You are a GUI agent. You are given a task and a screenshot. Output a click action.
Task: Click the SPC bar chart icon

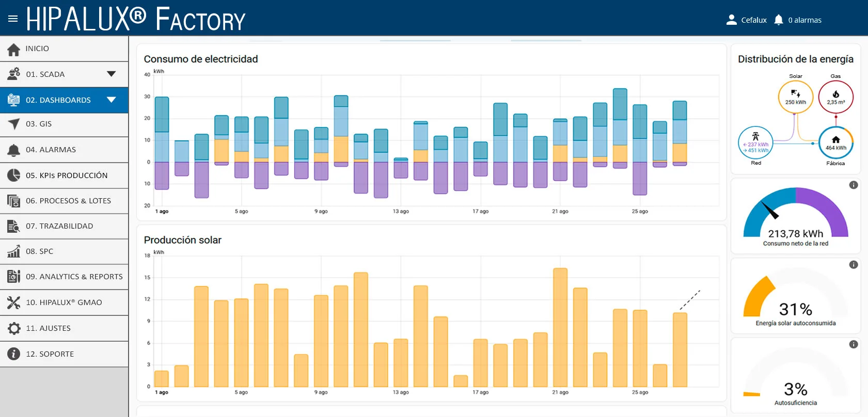pyautogui.click(x=14, y=251)
